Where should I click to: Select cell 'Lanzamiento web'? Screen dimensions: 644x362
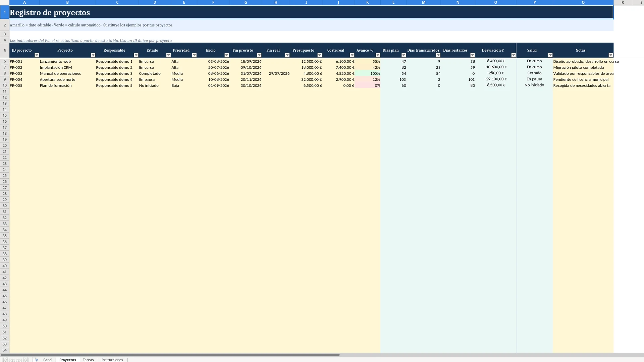tap(67, 61)
